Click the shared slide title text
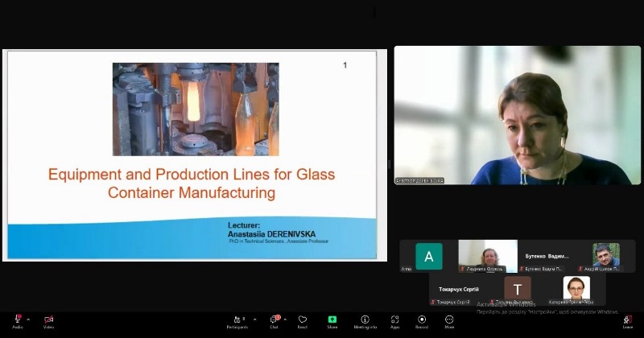Screen dimensions: 644x338 tap(192, 183)
